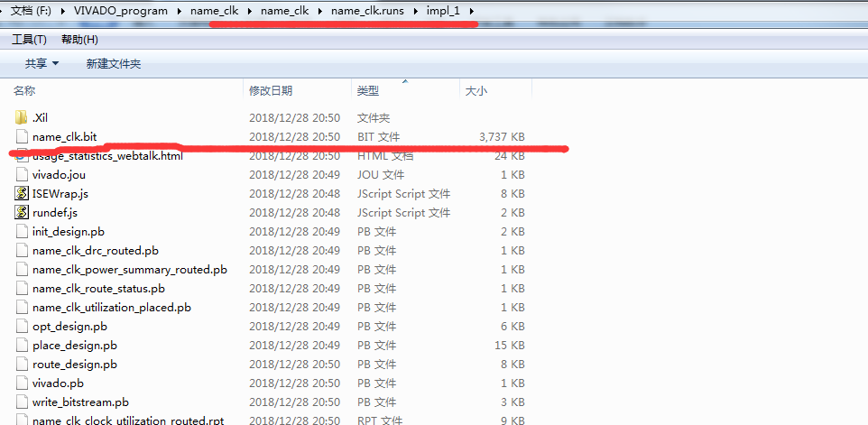Select the .Xil folder name
The width and height of the screenshot is (868, 425).
(41, 118)
